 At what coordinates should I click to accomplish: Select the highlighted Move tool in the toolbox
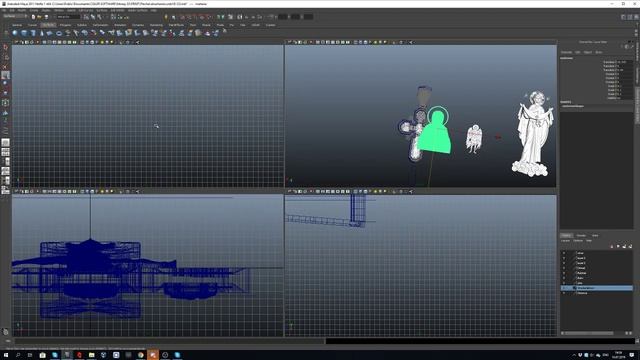click(5, 75)
